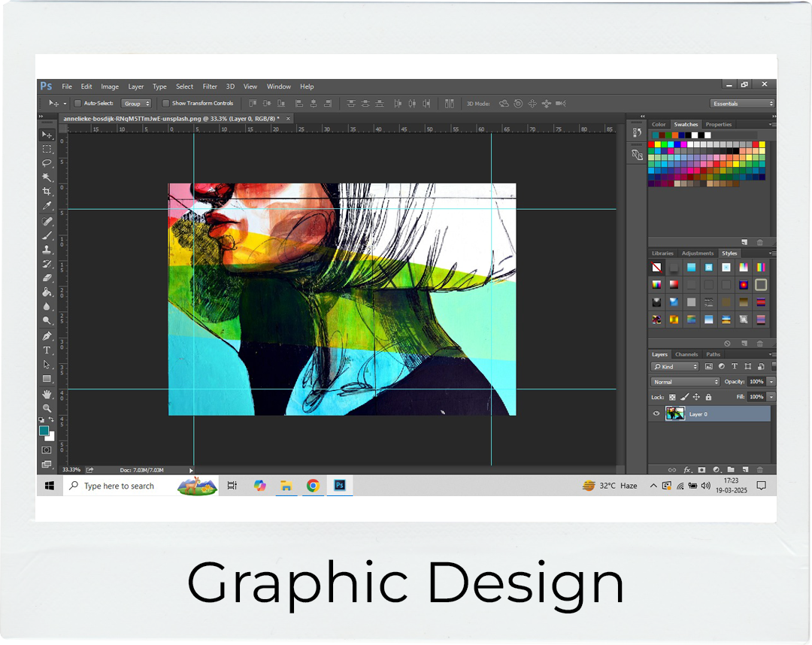The height and width of the screenshot is (645, 812).
Task: Select the Healing Brush tool
Action: click(47, 222)
